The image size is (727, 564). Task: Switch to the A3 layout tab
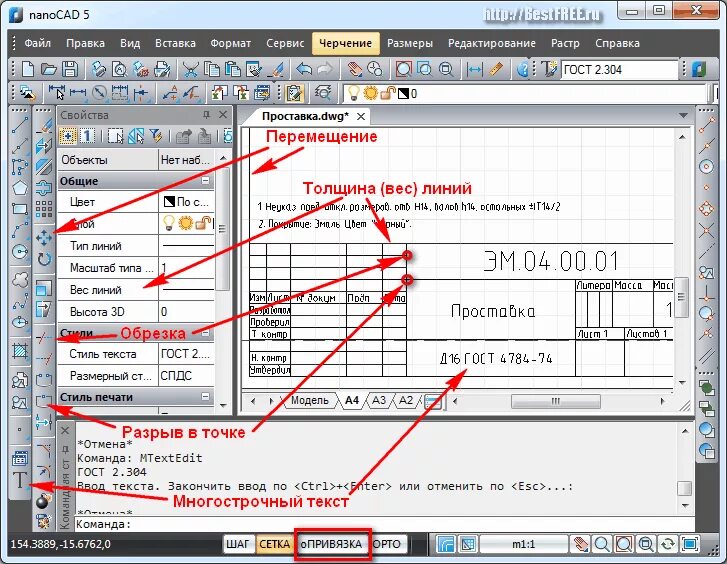[379, 400]
